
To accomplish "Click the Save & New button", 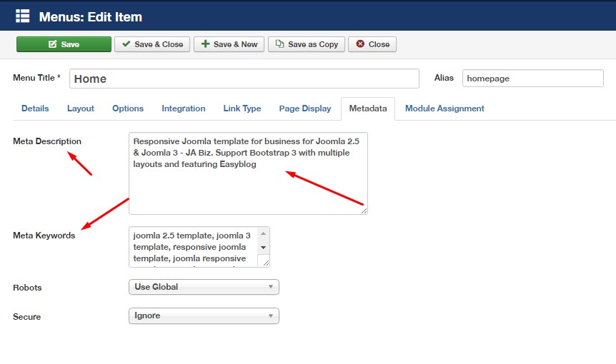I will (x=229, y=44).
